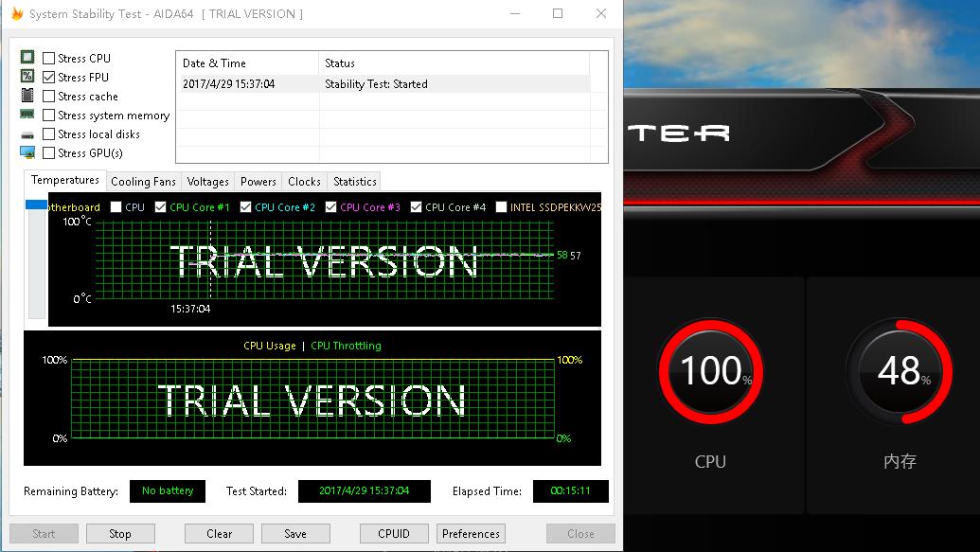Image resolution: width=980 pixels, height=552 pixels.
Task: Open the Statistics tab
Action: (x=354, y=182)
